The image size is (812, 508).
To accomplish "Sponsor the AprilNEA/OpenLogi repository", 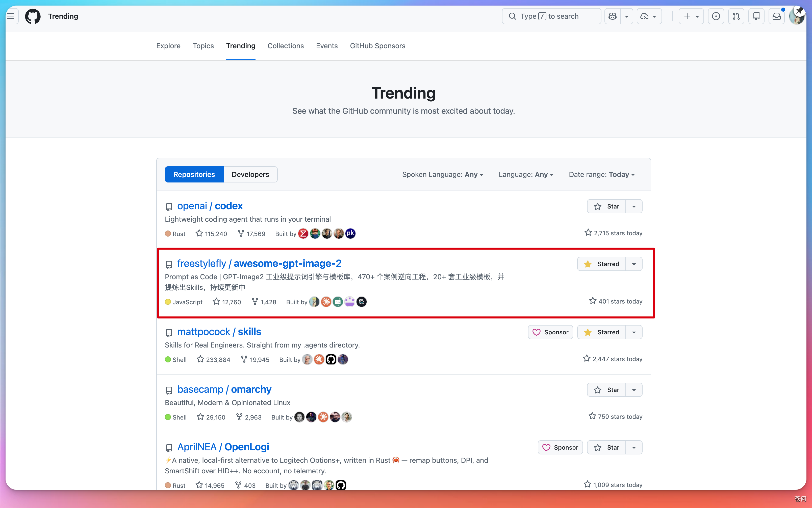I will [560, 448].
